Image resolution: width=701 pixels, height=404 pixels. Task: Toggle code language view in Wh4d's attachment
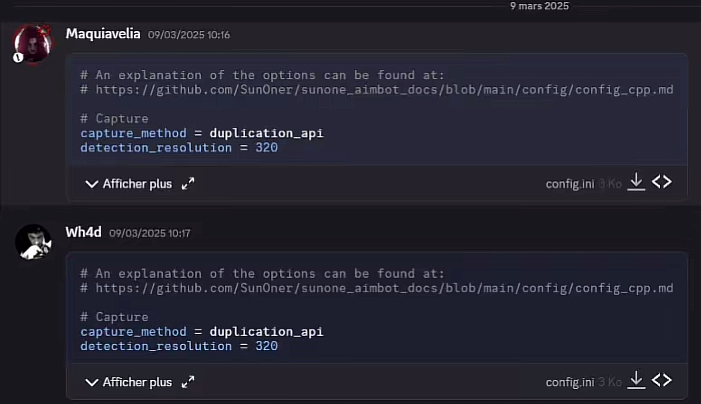662,380
